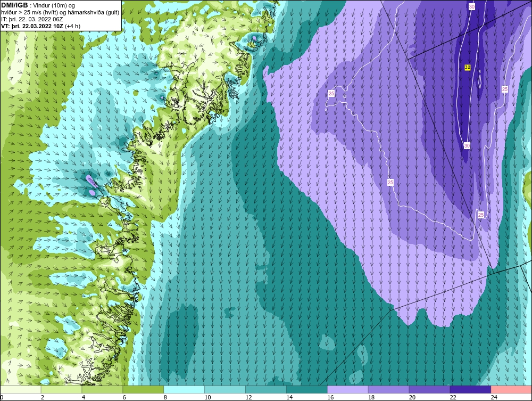Click the legend scale value 20
Image resolution: width=532 pixels, height=401 pixels.
(x=412, y=397)
